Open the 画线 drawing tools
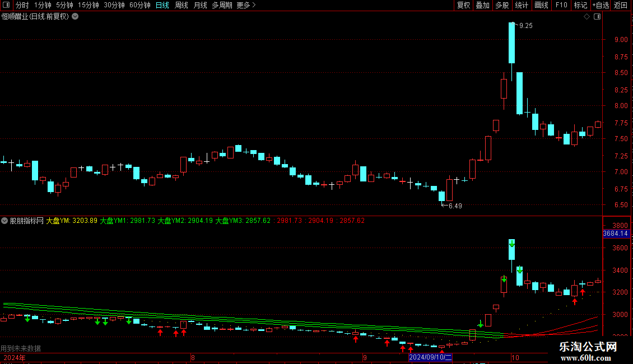633x364 pixels. tap(541, 5)
